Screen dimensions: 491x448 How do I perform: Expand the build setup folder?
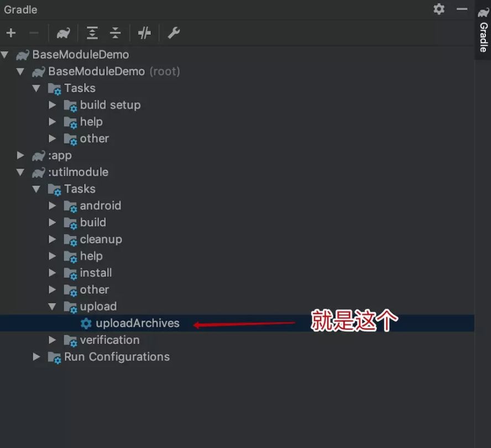click(x=53, y=105)
